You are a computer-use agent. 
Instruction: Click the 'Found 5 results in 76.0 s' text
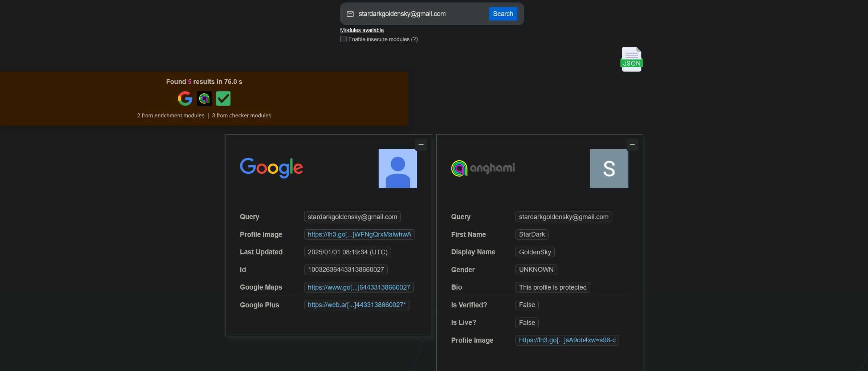(204, 82)
